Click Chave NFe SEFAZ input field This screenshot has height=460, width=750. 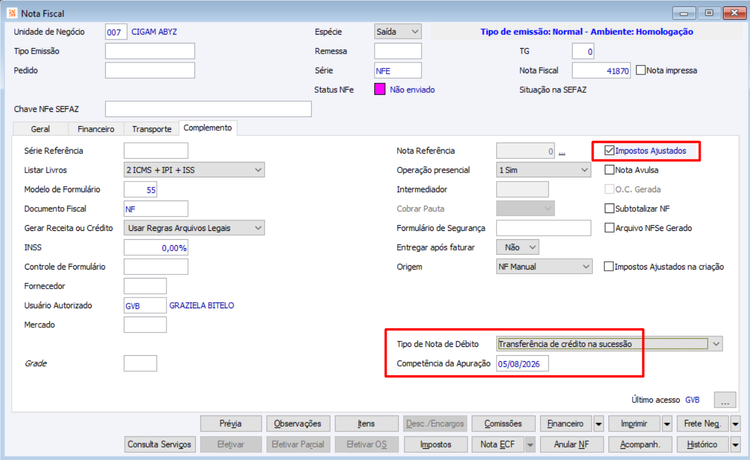click(208, 109)
